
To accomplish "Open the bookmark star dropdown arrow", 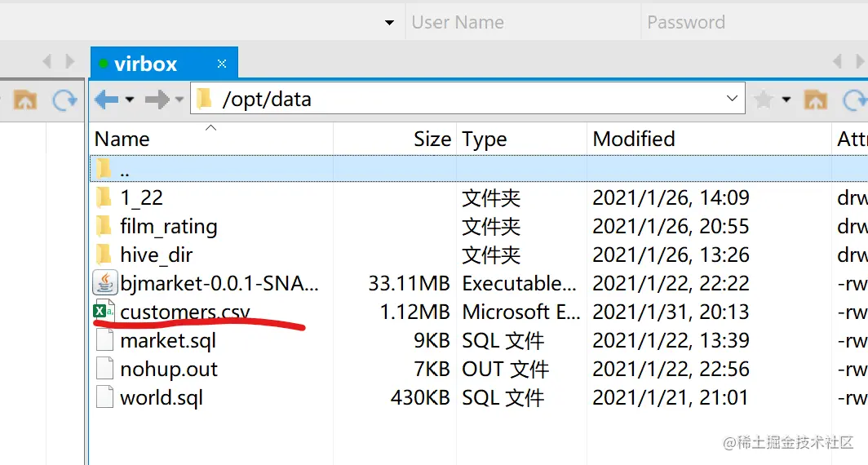I will (x=786, y=100).
